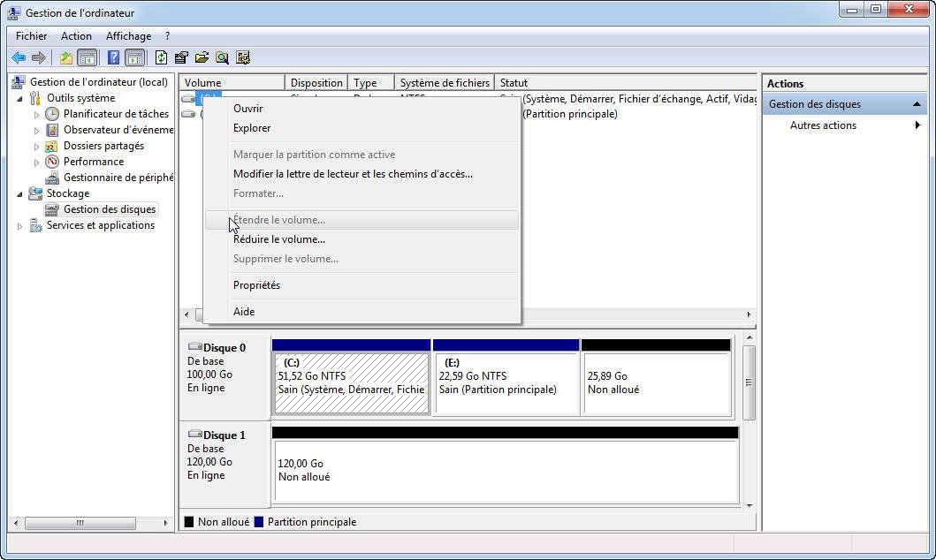Viewport: 936px width, 560px height.
Task: Click left tree panel scrollbar right arrow
Action: point(165,523)
